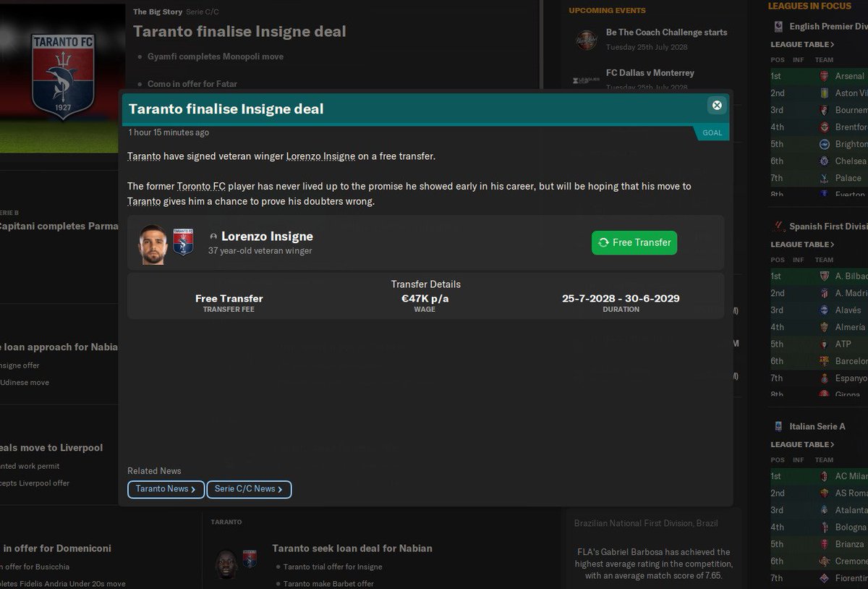The height and width of the screenshot is (589, 868).
Task: Open Lorenzo Insigne player name link
Action: [x=267, y=237]
